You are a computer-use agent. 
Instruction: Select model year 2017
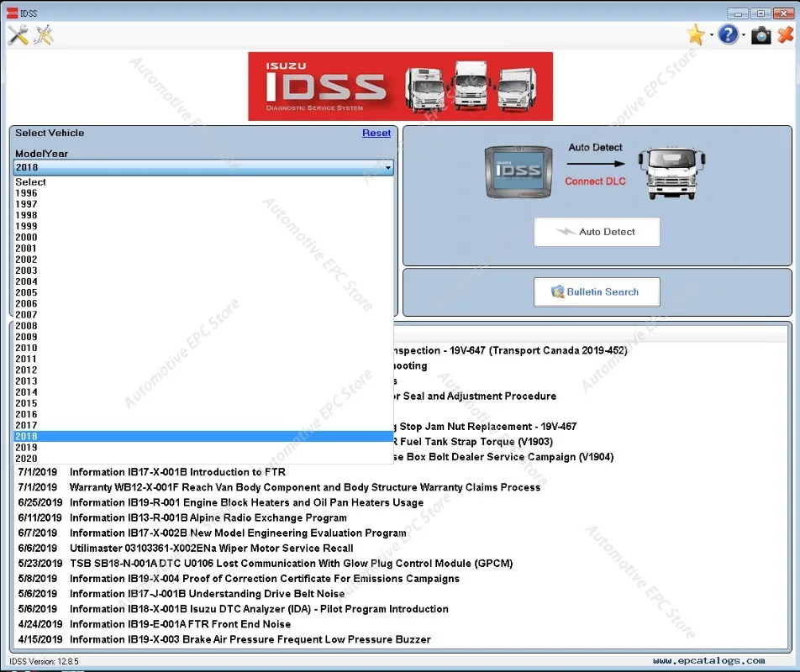point(203,425)
